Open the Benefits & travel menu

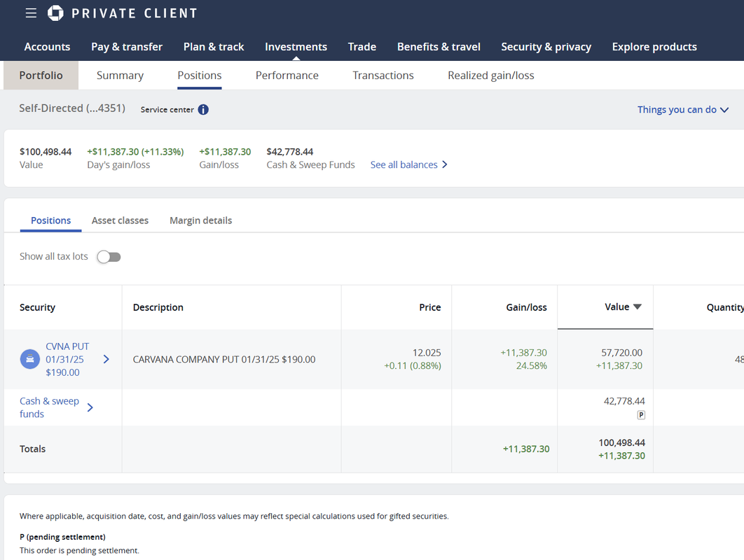click(439, 47)
